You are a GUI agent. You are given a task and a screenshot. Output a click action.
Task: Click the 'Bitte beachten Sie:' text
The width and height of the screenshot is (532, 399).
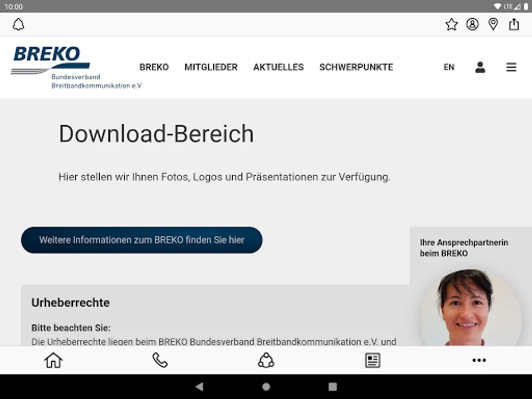click(x=71, y=328)
